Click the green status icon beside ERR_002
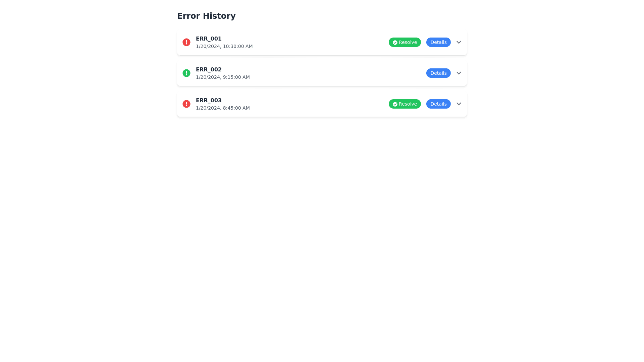Screen dimensions: 644x362 186,73
